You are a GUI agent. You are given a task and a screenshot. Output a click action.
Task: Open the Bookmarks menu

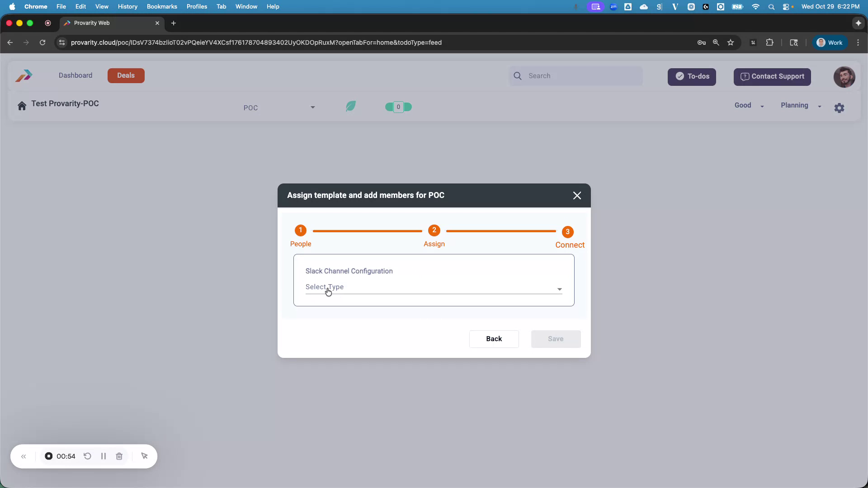(161, 6)
